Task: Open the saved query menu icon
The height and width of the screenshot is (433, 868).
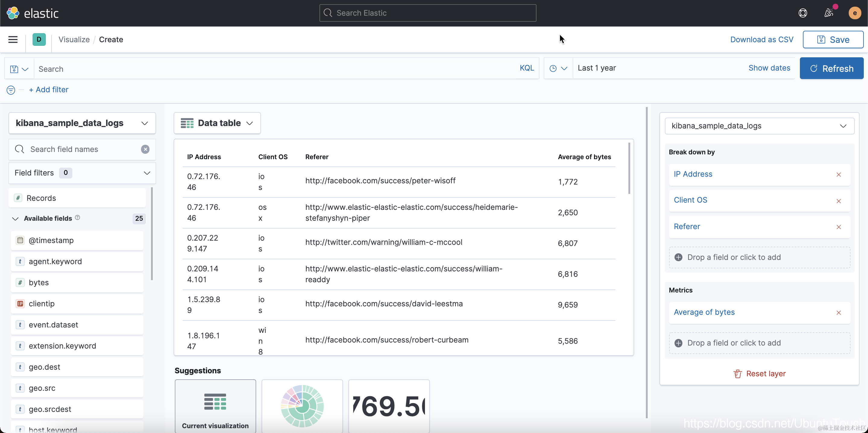Action: pyautogui.click(x=19, y=69)
